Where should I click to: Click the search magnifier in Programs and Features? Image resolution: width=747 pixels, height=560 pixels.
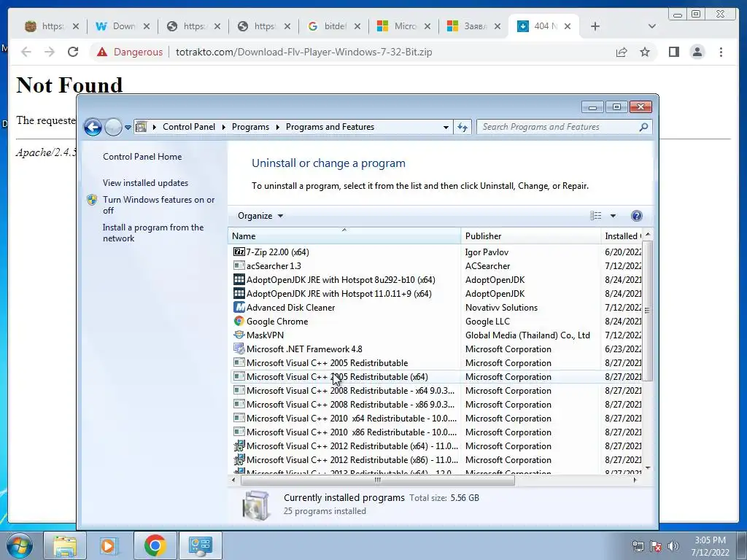[643, 127]
